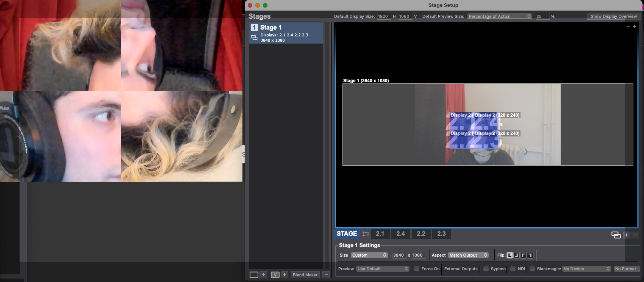Image resolution: width=644 pixels, height=282 pixels.
Task: Click the add display plus button beside the overlapping-displays icon
Action: pyautogui.click(x=627, y=235)
